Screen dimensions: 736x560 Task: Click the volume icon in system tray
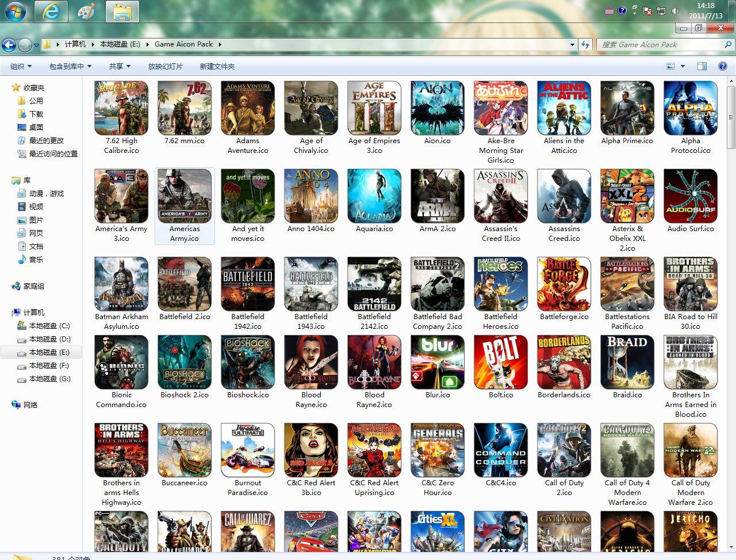click(674, 11)
